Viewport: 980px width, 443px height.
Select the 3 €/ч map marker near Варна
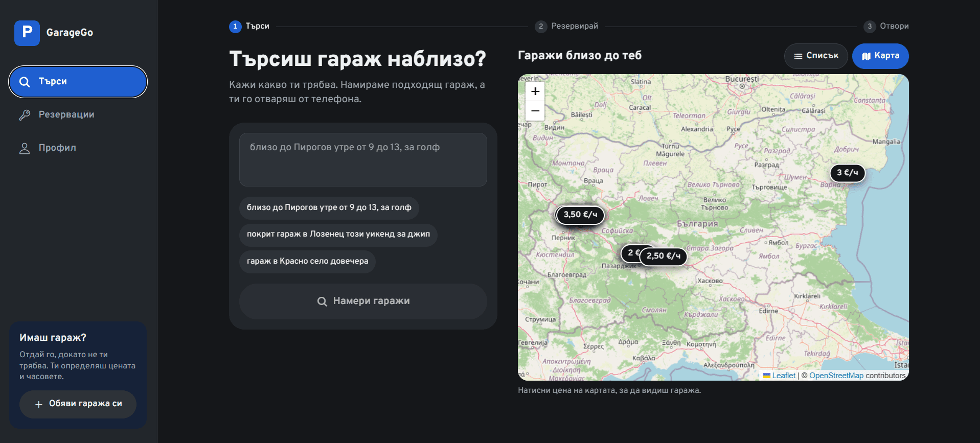coord(847,173)
